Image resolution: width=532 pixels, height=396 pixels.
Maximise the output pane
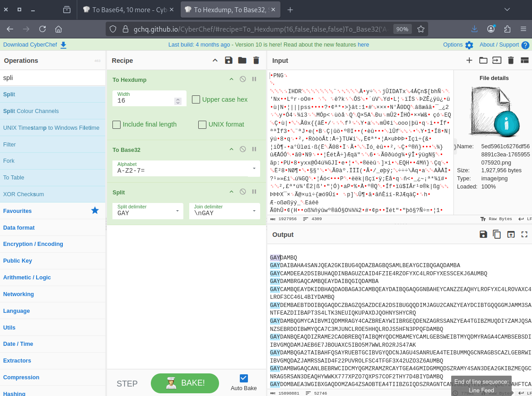524,234
